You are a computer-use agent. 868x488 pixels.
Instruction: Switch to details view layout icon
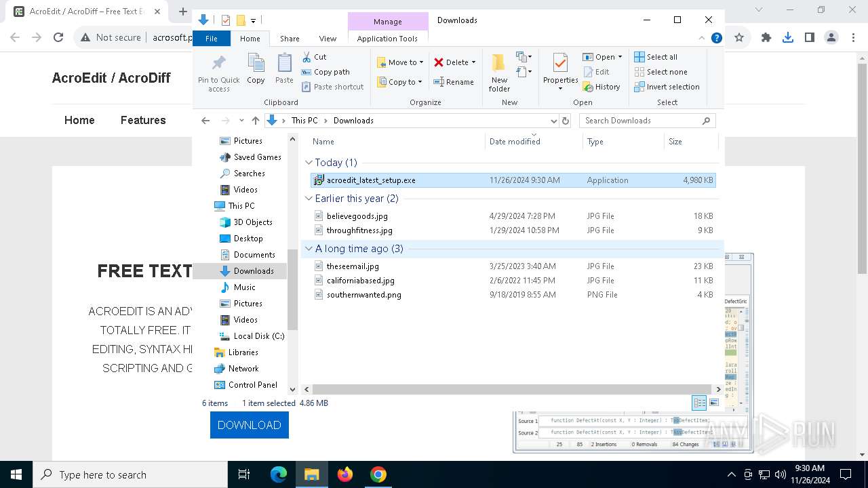click(x=699, y=403)
